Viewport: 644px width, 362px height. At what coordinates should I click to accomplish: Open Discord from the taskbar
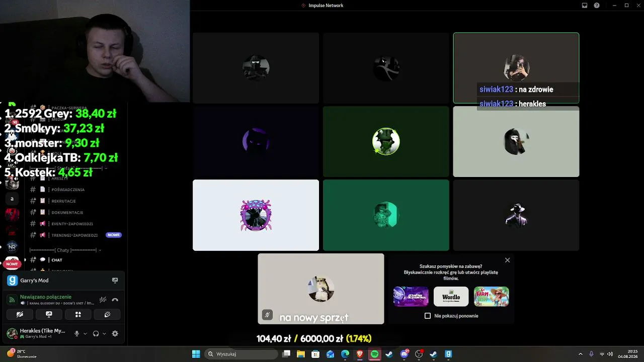point(404,354)
